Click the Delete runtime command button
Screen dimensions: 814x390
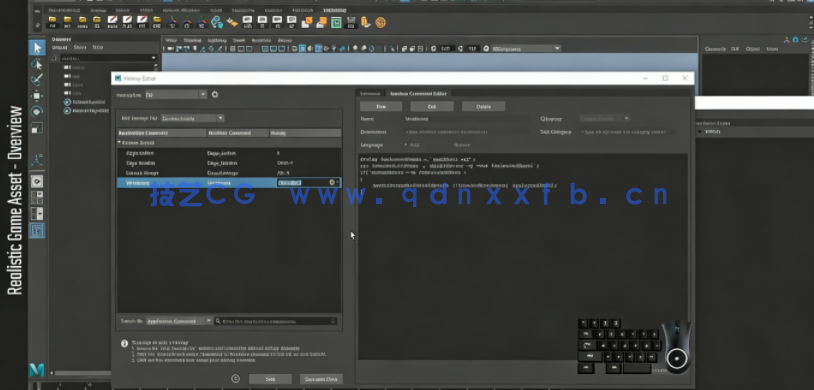click(483, 106)
